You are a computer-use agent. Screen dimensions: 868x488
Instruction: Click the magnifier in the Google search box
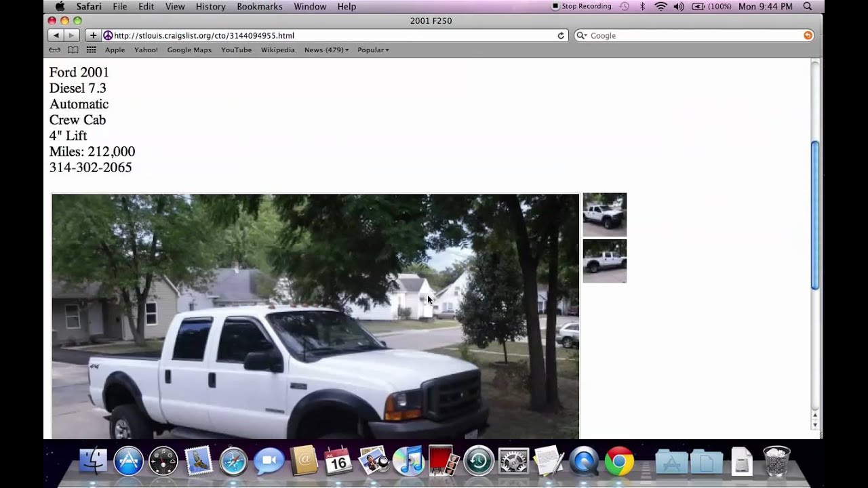coord(581,35)
